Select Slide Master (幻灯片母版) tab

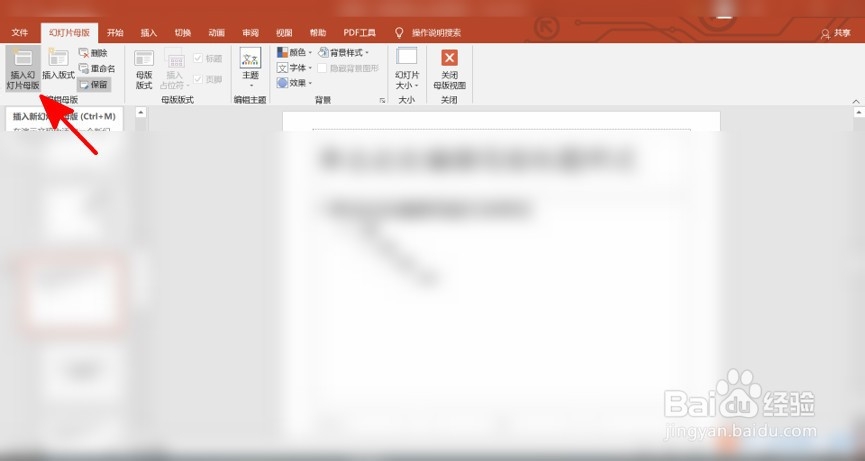point(70,33)
